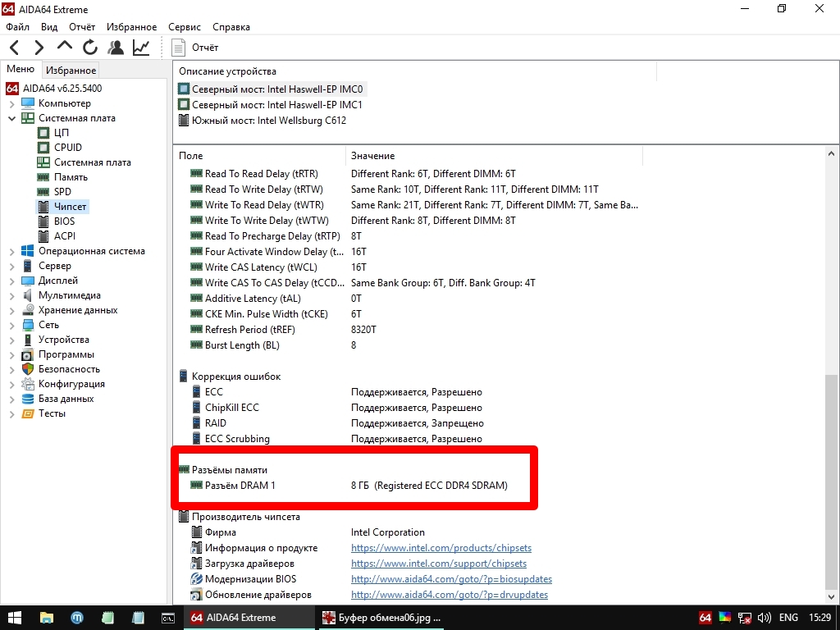Select the Чипсет tree item
This screenshot has width=840, height=630.
(x=70, y=207)
